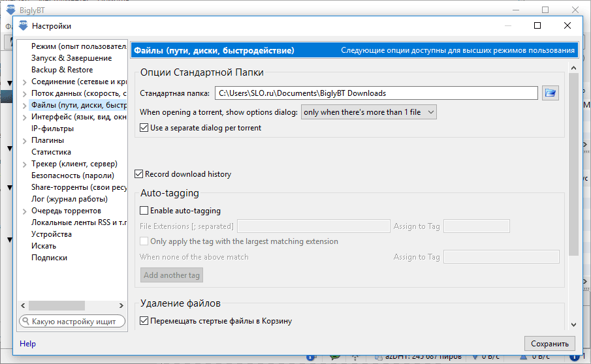This screenshot has height=364, width=591.
Task: Maximize the Настройки window
Action: (x=537, y=25)
